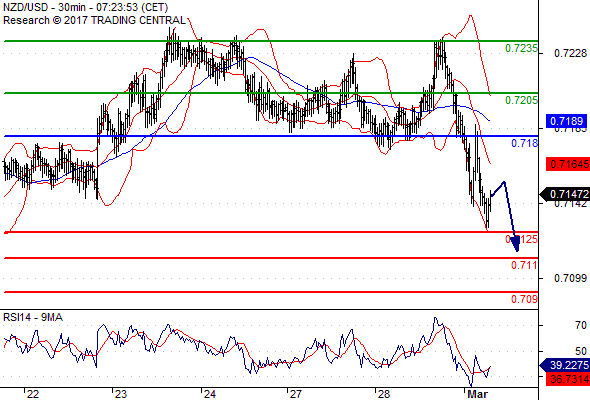Click the red 0.709 support label
Image resolution: width=590 pixels, height=400 pixels.
pos(524,299)
